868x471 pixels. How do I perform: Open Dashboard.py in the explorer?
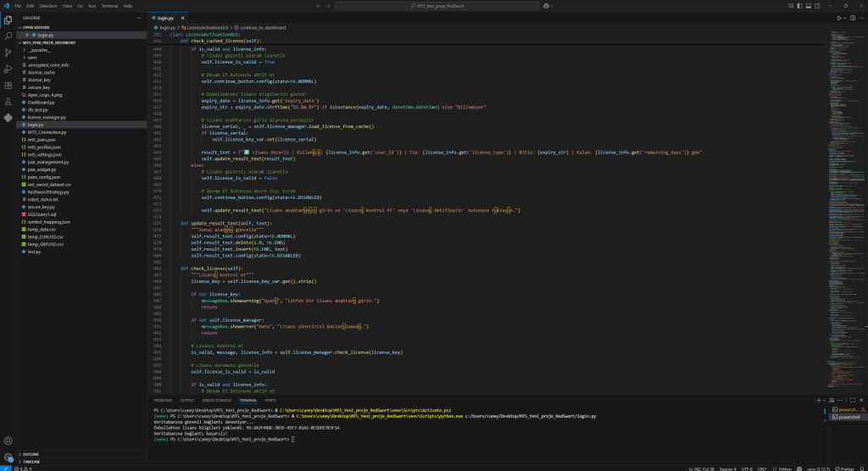41,102
